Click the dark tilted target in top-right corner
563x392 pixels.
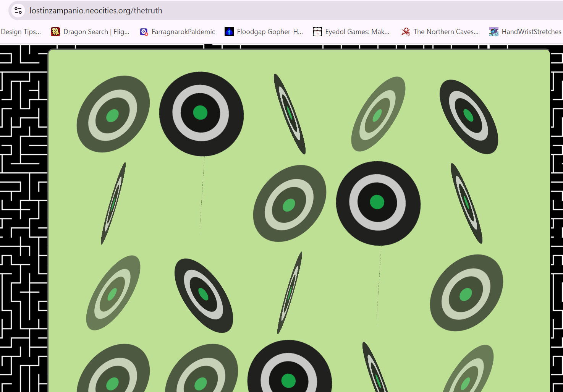tap(469, 117)
